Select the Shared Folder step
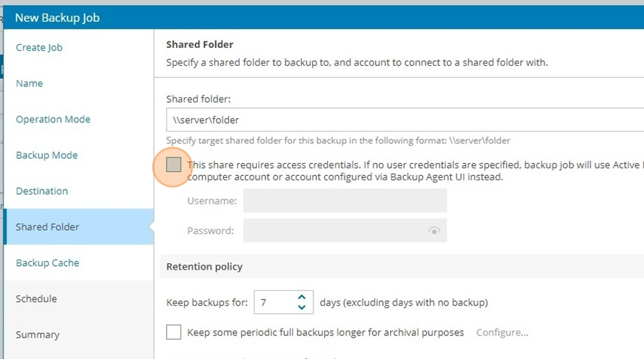The image size is (644, 359). pos(79,227)
